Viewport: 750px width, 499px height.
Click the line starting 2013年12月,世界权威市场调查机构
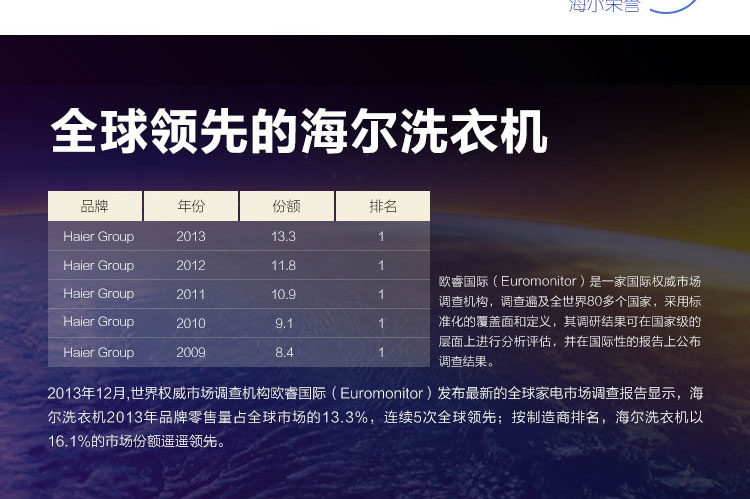(375, 393)
